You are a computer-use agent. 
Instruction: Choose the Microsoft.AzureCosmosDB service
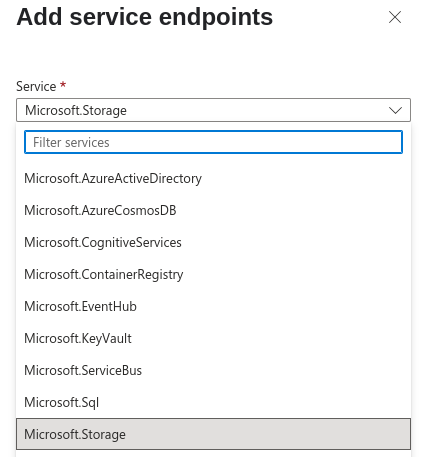(213, 210)
